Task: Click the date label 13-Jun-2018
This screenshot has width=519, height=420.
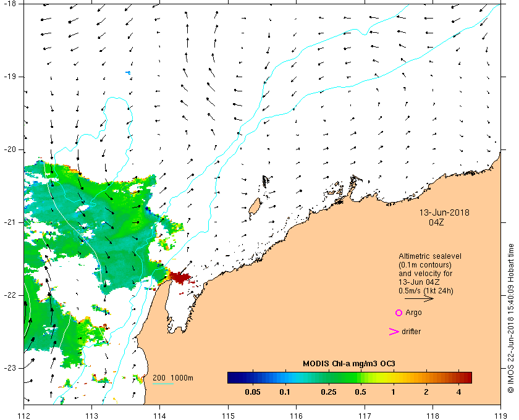Action: (x=444, y=212)
